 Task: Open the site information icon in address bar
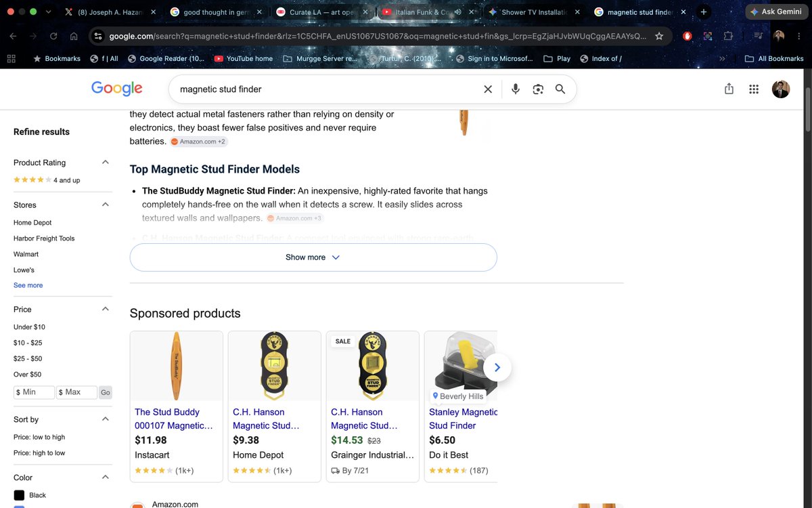point(98,37)
